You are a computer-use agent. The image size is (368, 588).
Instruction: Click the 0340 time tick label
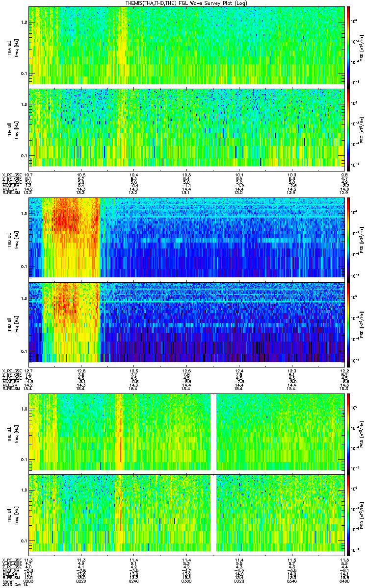292,580
